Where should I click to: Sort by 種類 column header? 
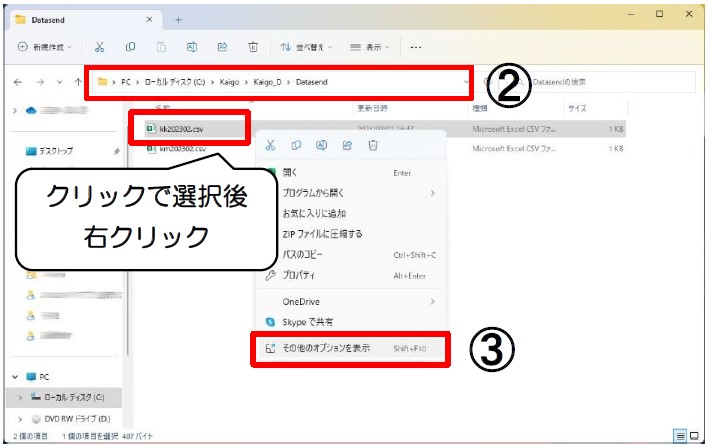pos(480,108)
